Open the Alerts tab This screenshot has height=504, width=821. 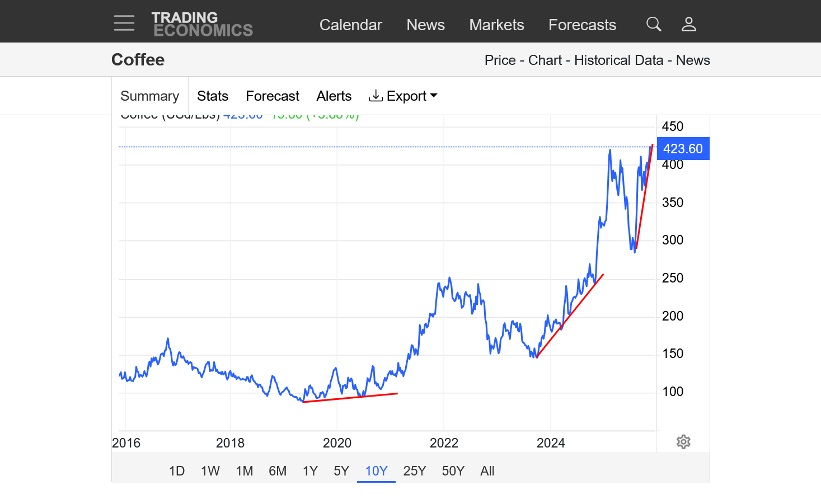pyautogui.click(x=334, y=96)
